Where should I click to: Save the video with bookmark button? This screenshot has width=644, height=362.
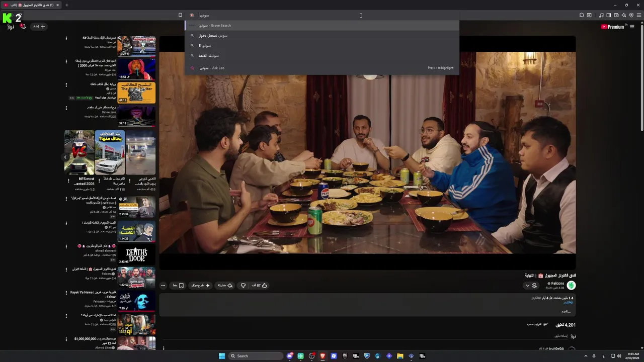click(178, 286)
